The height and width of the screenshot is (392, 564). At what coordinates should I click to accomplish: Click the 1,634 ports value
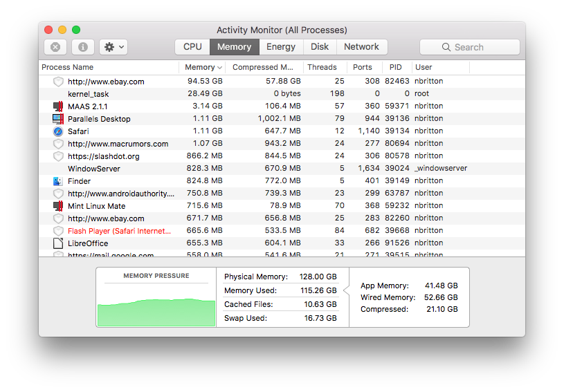pyautogui.click(x=369, y=168)
